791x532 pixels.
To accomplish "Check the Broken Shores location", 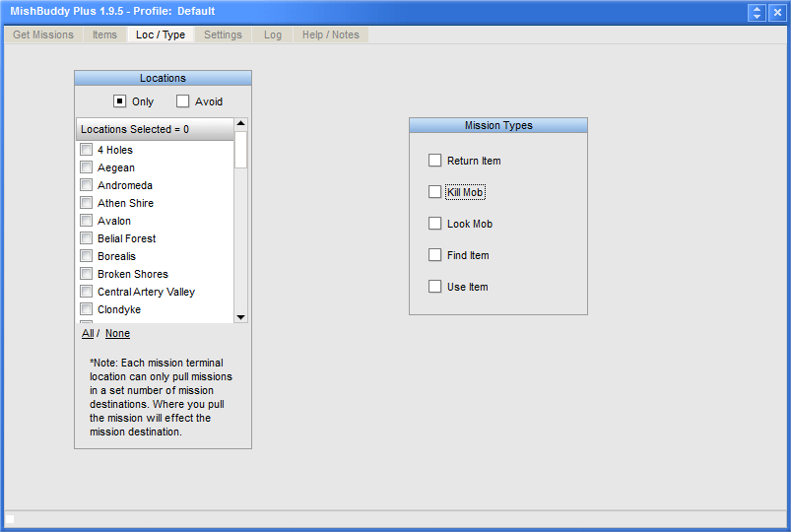I will click(87, 274).
